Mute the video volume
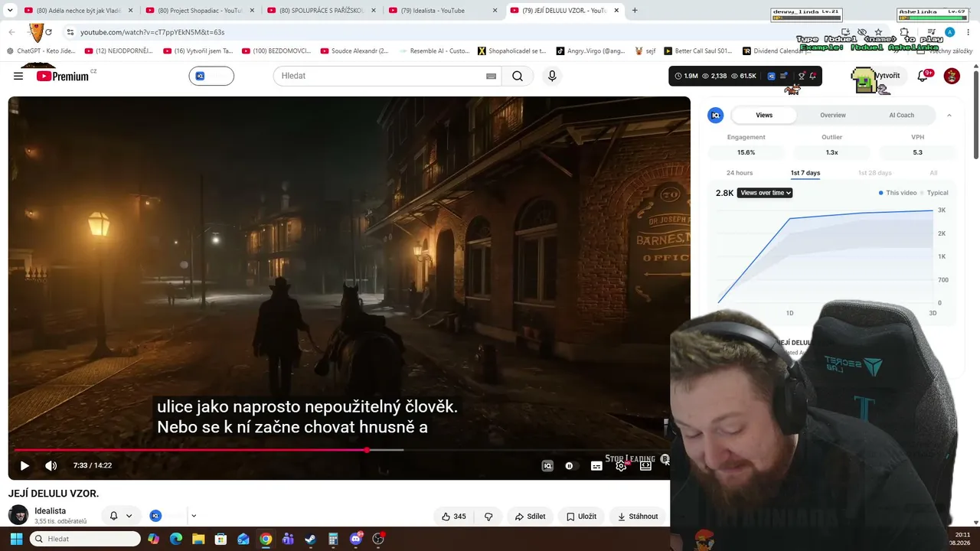Screen dimensions: 980x551 [51, 465]
